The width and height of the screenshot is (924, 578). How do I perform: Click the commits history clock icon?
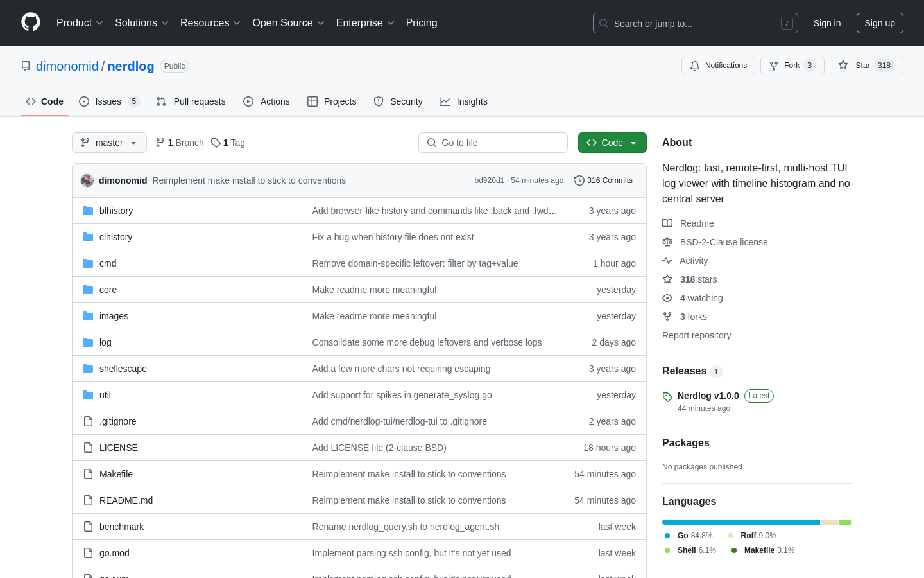[579, 180]
